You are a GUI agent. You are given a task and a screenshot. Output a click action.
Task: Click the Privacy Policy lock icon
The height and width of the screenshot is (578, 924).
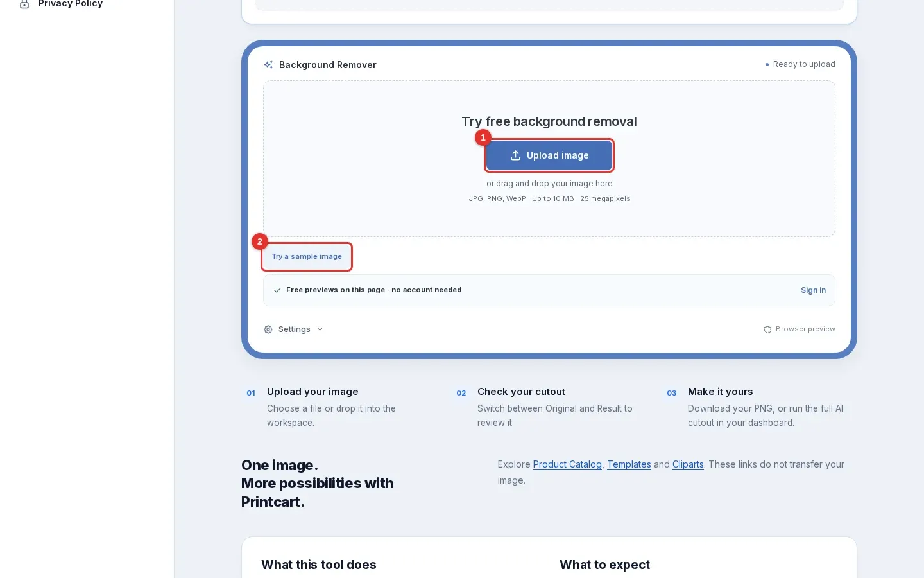pyautogui.click(x=24, y=4)
